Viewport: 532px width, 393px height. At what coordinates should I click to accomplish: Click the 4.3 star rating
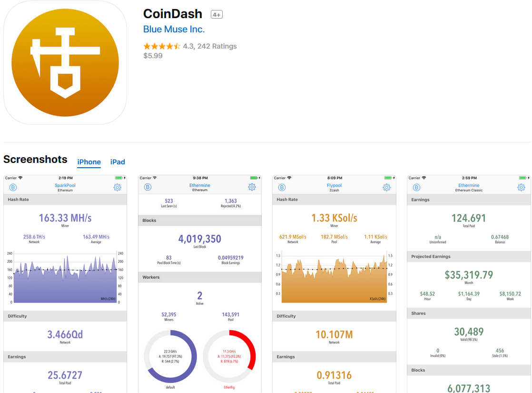[x=162, y=46]
